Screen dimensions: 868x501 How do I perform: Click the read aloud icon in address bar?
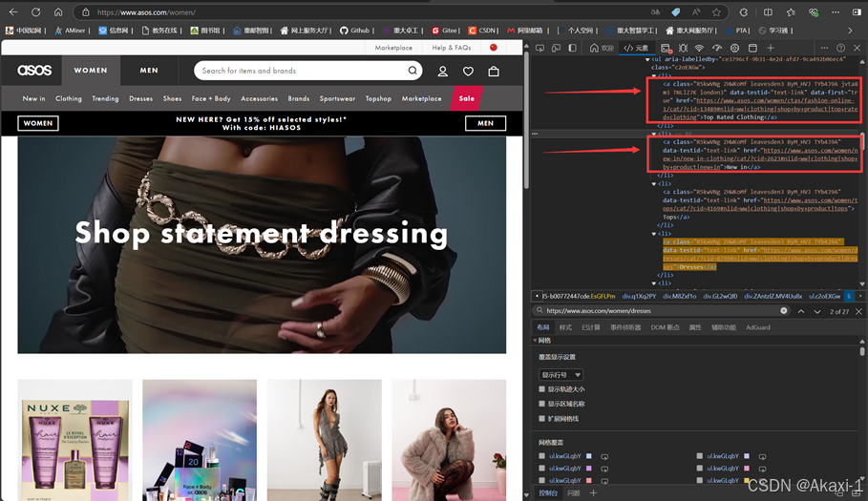point(696,11)
